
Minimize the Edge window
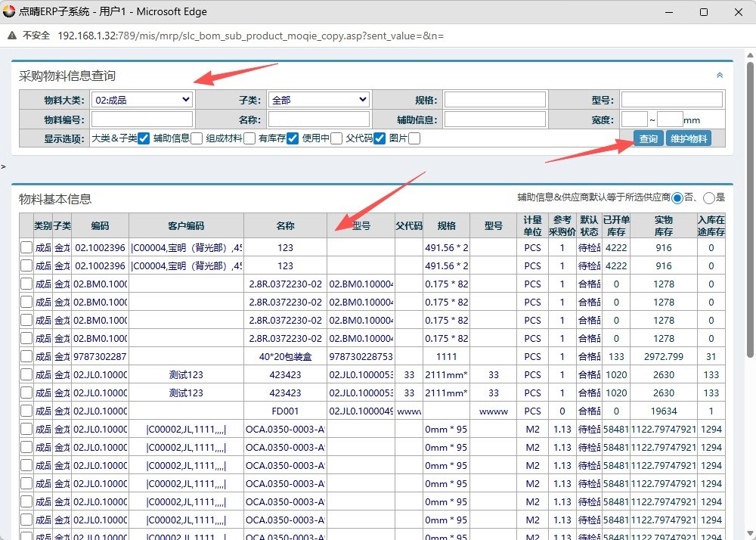(669, 12)
